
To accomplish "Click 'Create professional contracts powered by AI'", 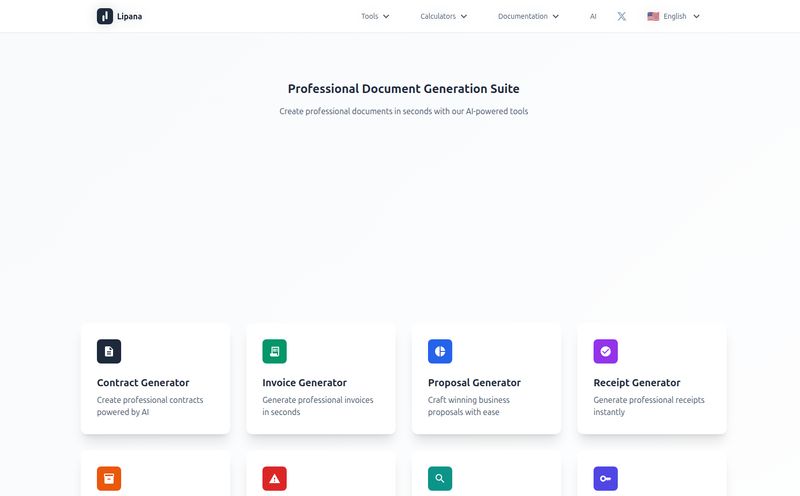I will tap(150, 406).
